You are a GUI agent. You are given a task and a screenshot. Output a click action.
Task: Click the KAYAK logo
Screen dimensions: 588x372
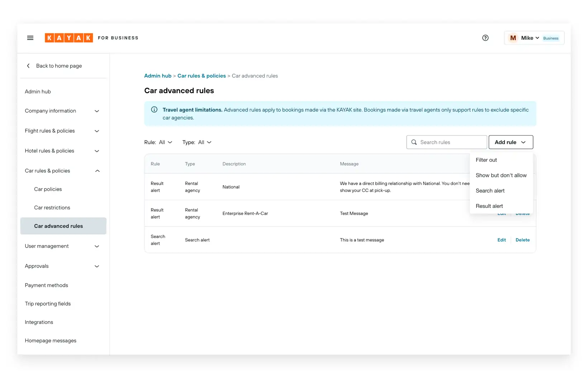(68, 38)
